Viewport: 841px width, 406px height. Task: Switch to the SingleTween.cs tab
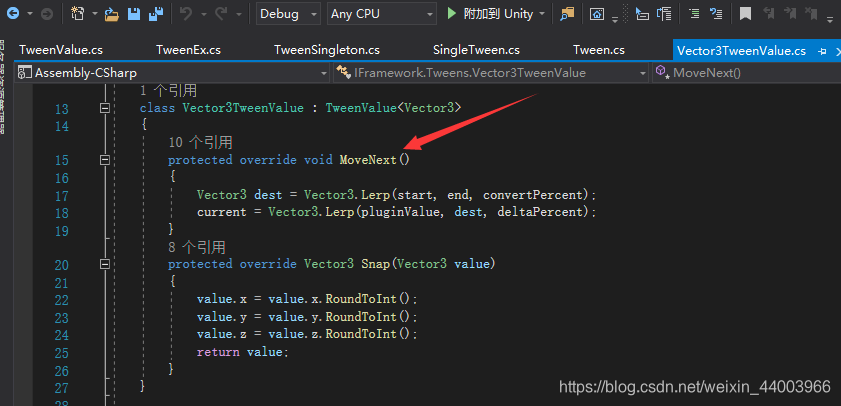476,50
